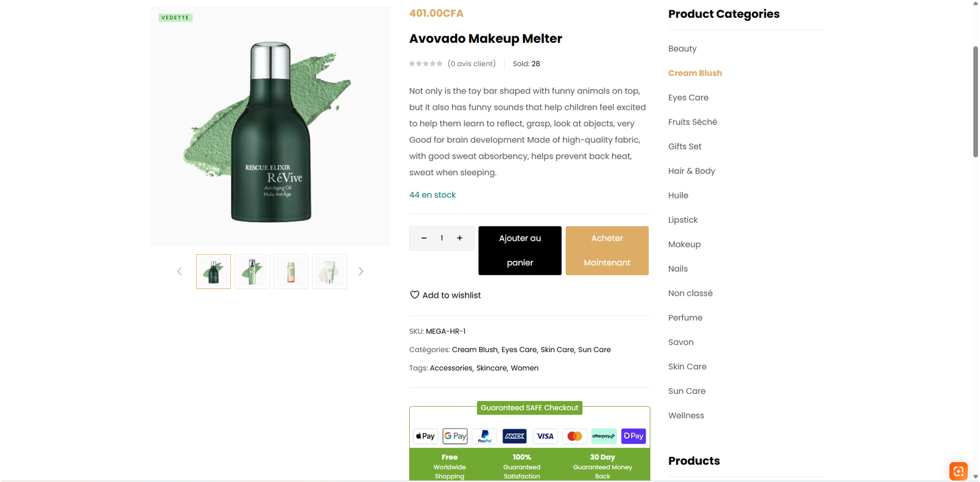Click the Afterpay payment icon
Image resolution: width=980 pixels, height=482 pixels.
603,436
